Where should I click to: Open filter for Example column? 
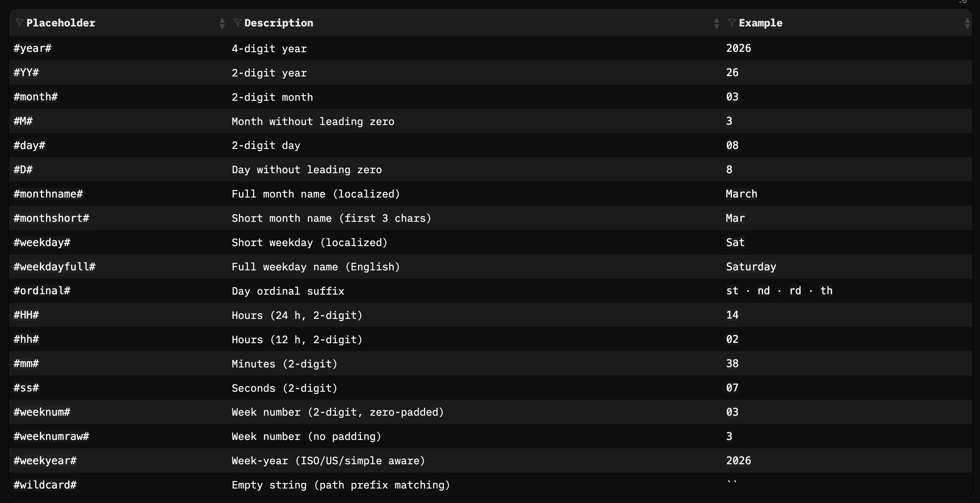click(732, 22)
